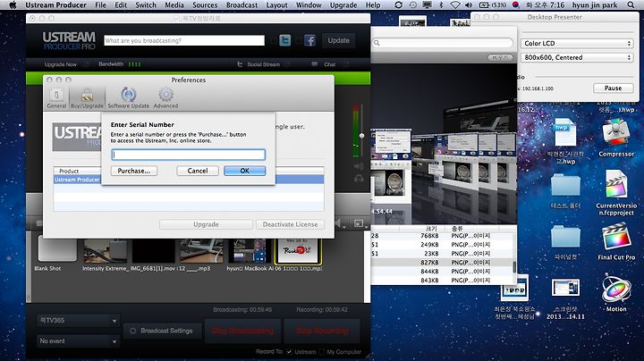
Task: Click the What are you broadcasting field
Action: (x=184, y=40)
